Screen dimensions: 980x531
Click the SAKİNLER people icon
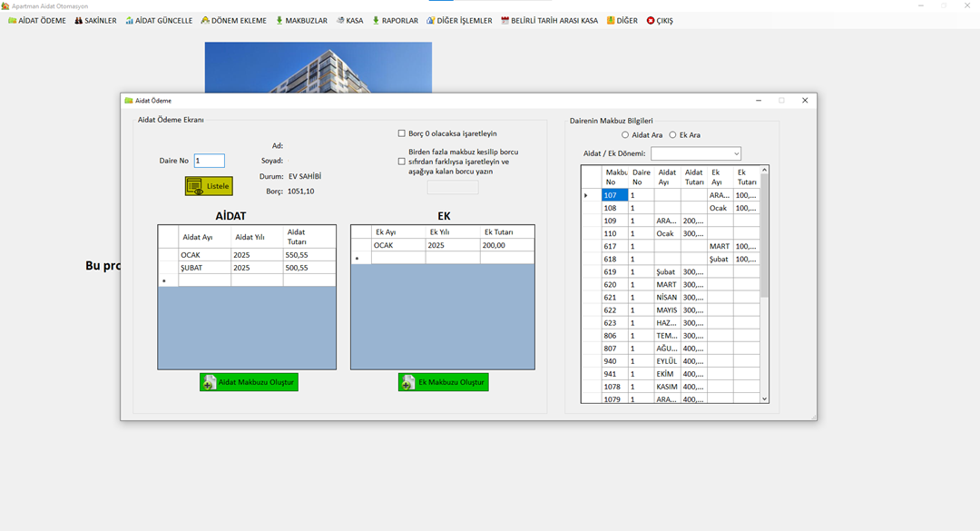click(x=79, y=21)
